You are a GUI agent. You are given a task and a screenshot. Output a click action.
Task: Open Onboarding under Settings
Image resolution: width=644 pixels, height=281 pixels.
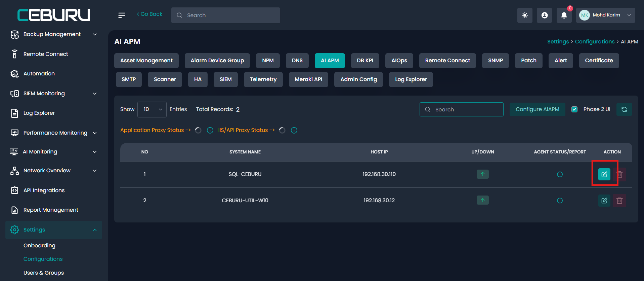pos(39,246)
